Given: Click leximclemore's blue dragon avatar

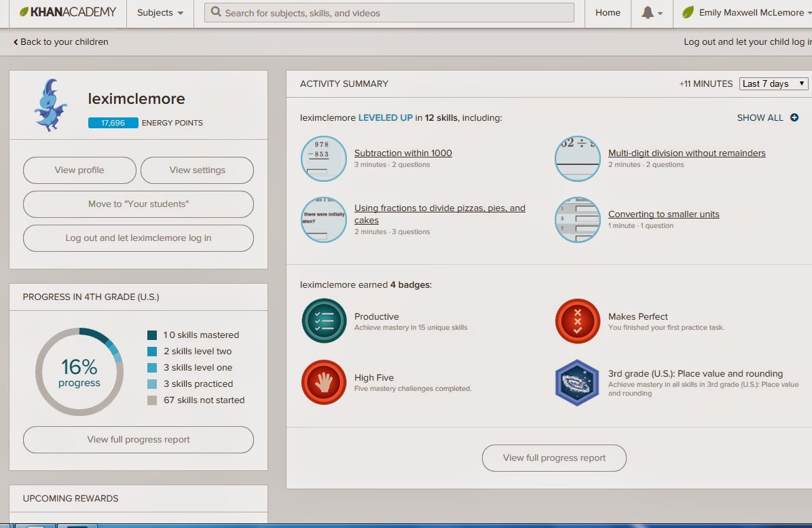Looking at the screenshot, I should (50, 105).
